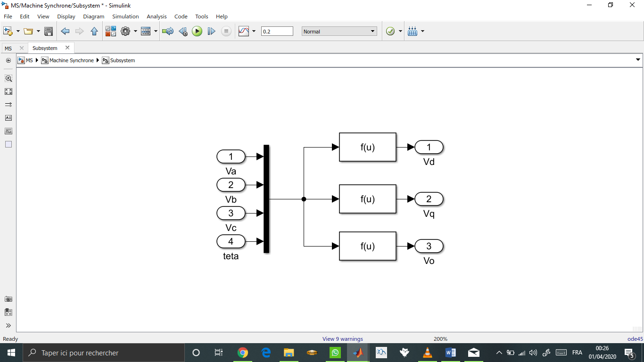
Task: Click View 9 warnings link
Action: click(343, 338)
